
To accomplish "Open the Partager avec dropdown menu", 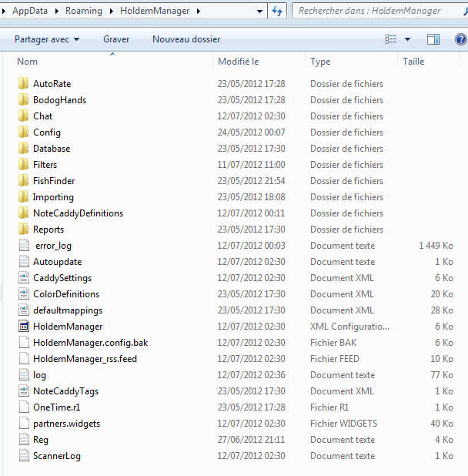I will tap(47, 39).
